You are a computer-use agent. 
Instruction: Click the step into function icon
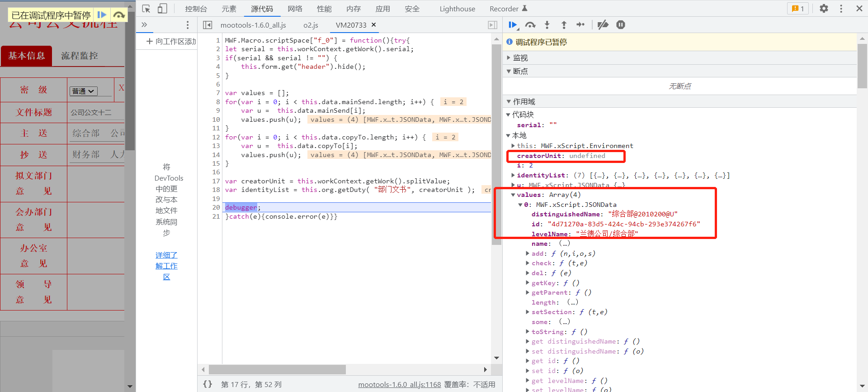[x=547, y=25]
